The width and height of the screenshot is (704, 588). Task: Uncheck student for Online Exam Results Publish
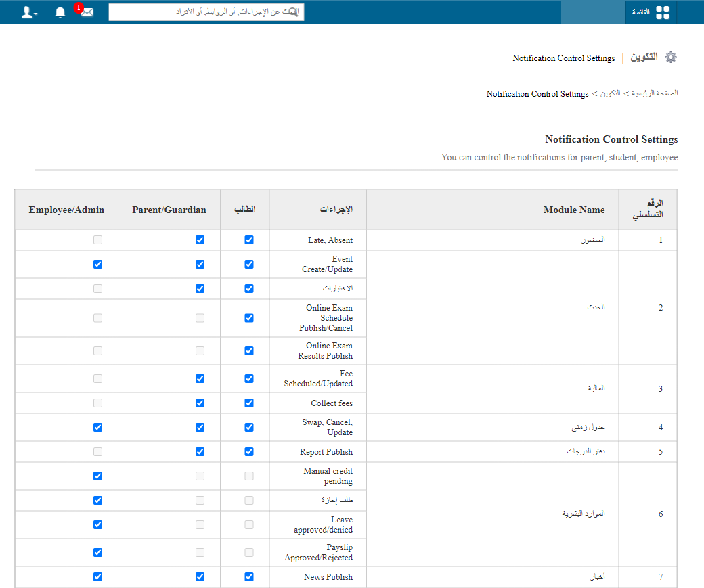pos(248,350)
